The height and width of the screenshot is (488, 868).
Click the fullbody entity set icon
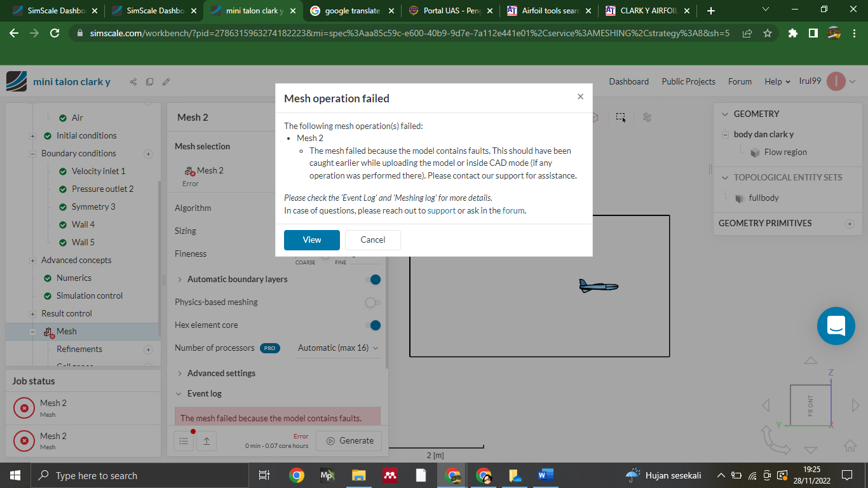pyautogui.click(x=739, y=198)
